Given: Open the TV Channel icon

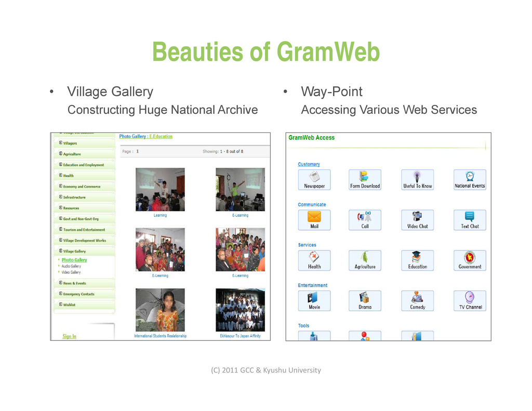Looking at the screenshot, I should tap(470, 301).
